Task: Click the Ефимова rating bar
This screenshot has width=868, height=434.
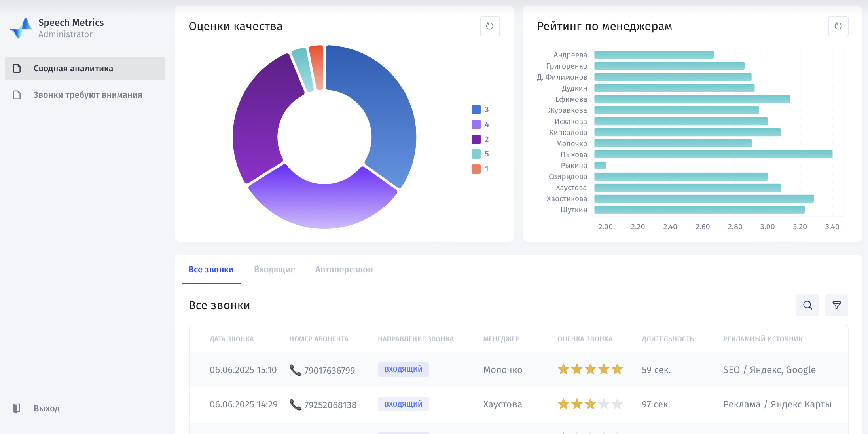Action: (x=692, y=99)
